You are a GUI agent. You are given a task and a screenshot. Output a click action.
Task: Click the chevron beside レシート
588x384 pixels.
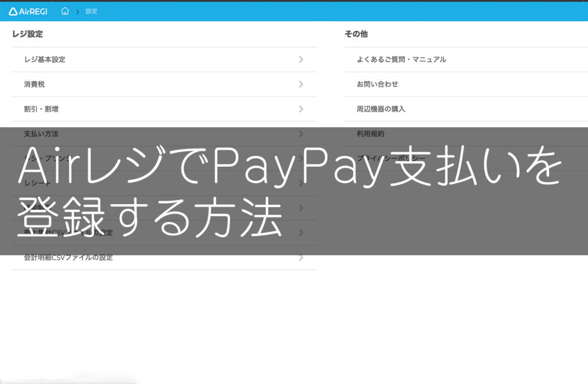click(301, 183)
